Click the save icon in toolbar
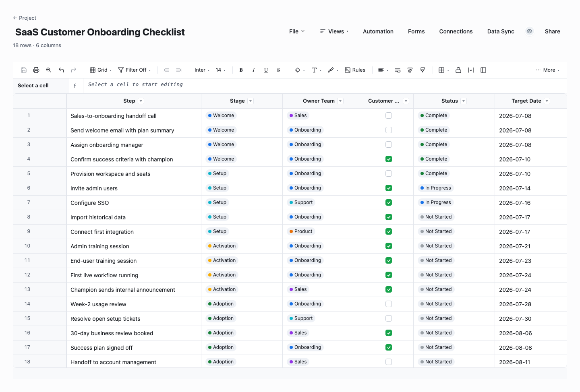Screen dimensions: 580x392 (x=24, y=70)
